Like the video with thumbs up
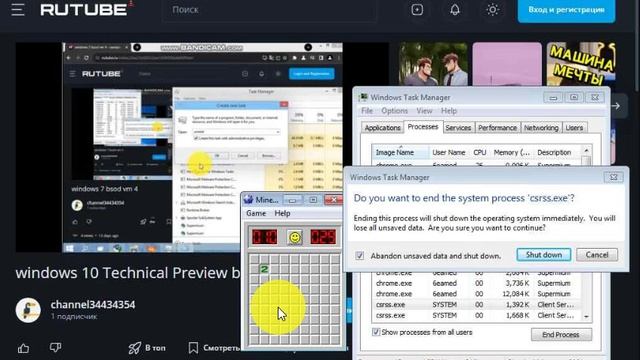640x360 pixels. tap(23, 348)
